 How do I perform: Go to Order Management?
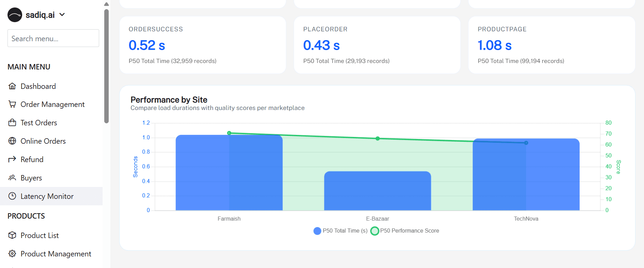coord(51,104)
